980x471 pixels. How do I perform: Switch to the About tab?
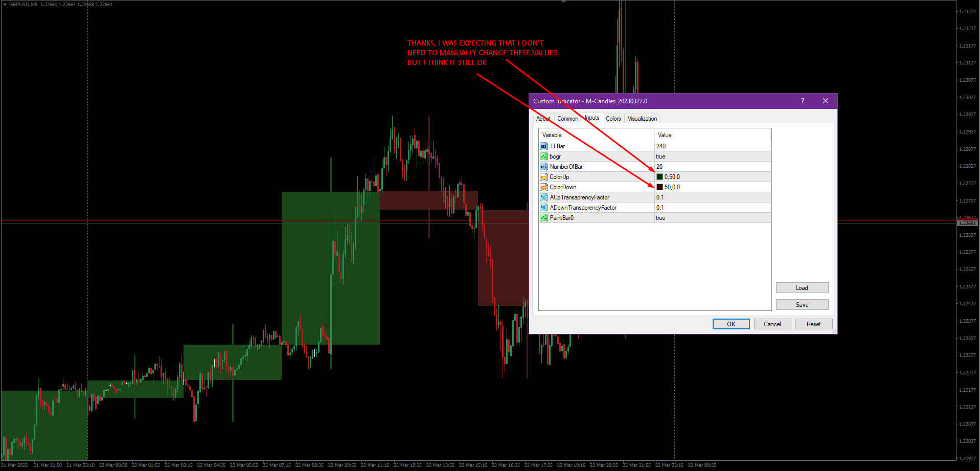[543, 119]
